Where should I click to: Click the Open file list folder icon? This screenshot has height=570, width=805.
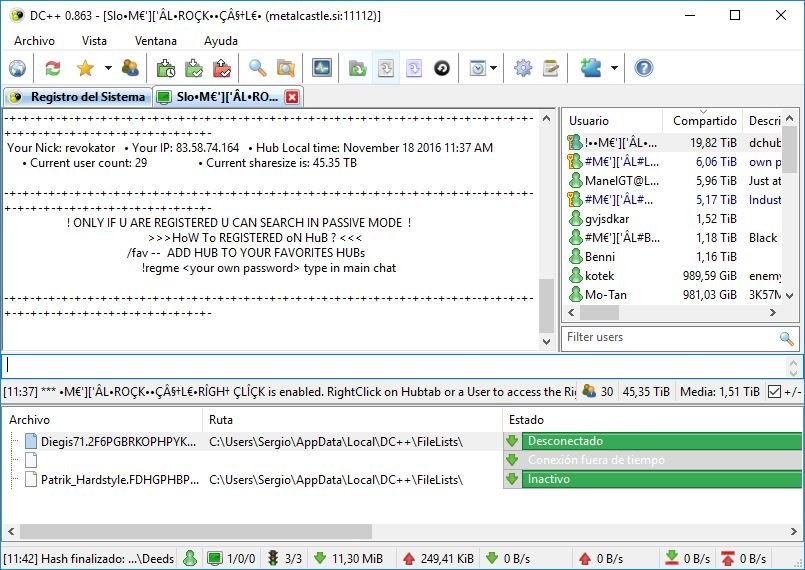357,68
